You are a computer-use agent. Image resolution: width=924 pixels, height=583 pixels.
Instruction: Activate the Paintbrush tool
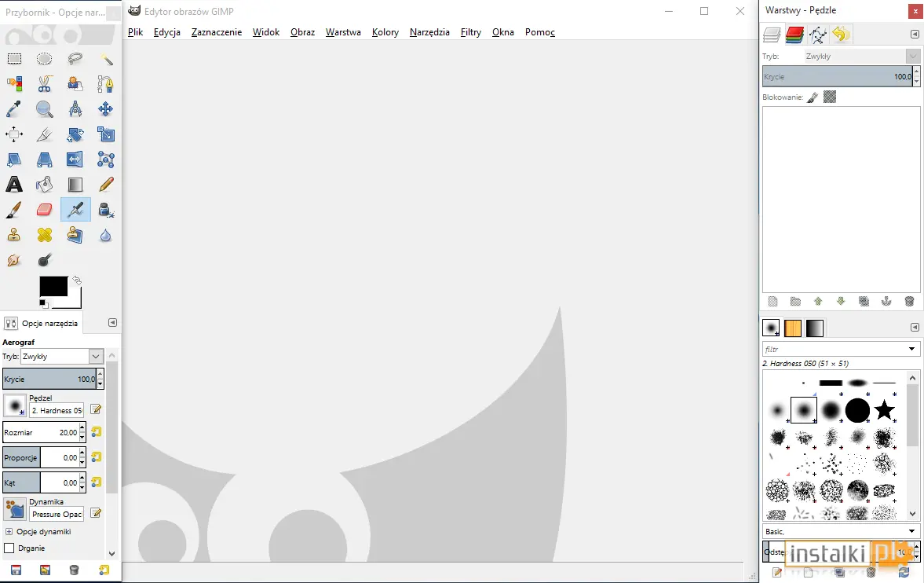click(14, 210)
